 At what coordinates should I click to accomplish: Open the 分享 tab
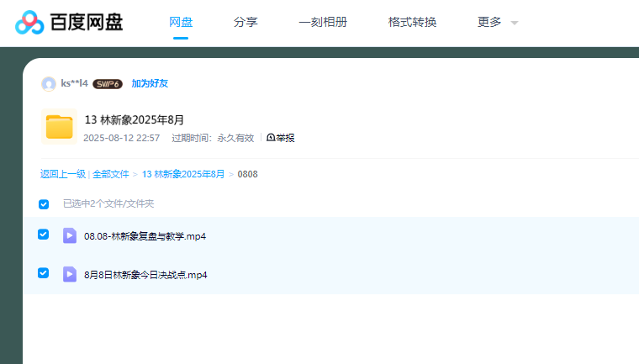246,22
